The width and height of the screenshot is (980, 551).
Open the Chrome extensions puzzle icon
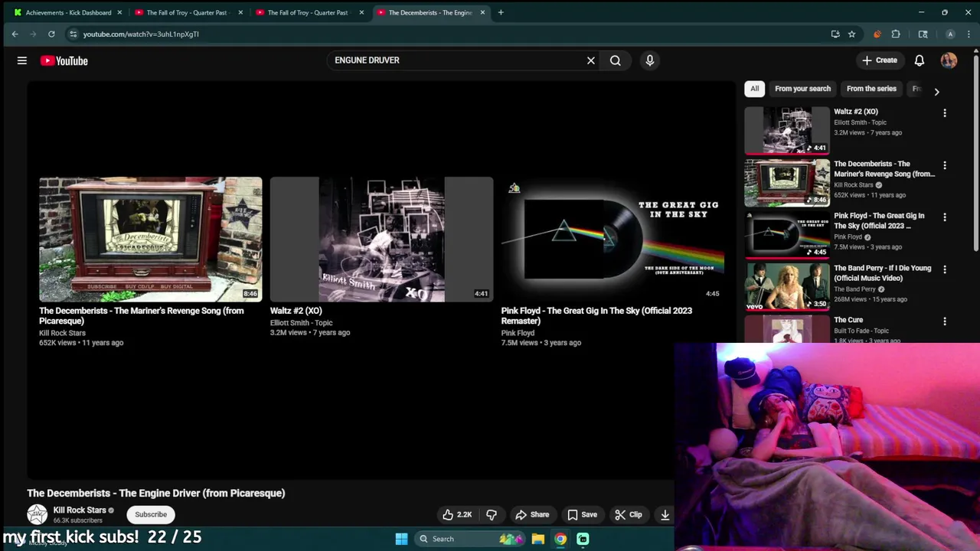point(896,34)
